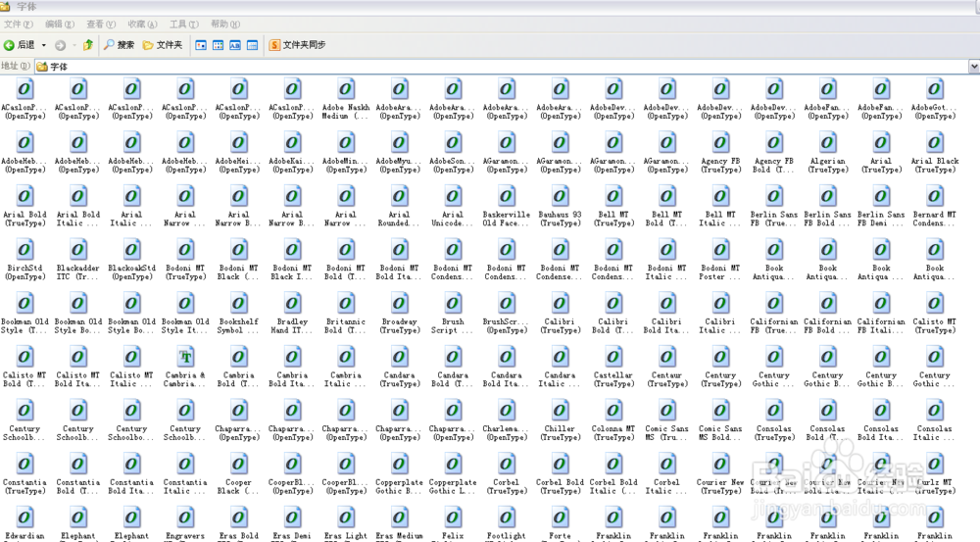The width and height of the screenshot is (980, 542).
Task: Select the Agency FB (TrueType) font icon
Action: (x=720, y=142)
